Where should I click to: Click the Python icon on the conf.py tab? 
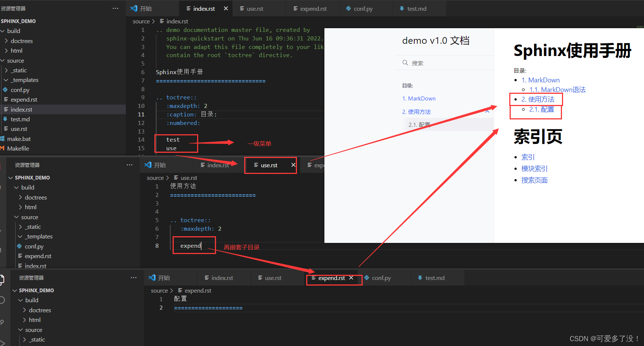pos(348,8)
